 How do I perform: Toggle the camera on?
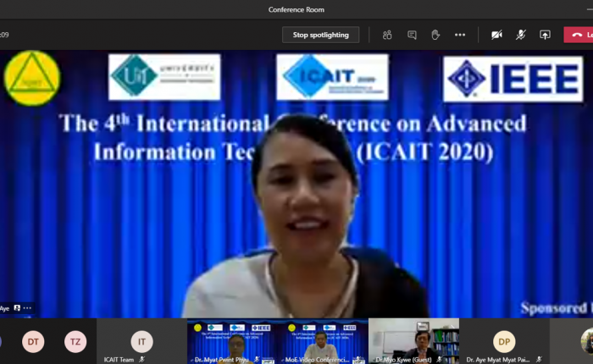tap(496, 35)
